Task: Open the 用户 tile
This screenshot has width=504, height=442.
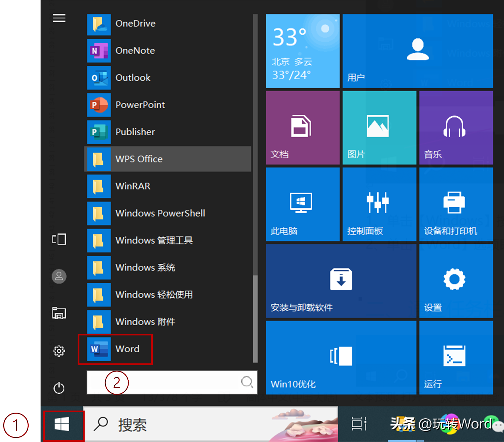Action: point(418,51)
